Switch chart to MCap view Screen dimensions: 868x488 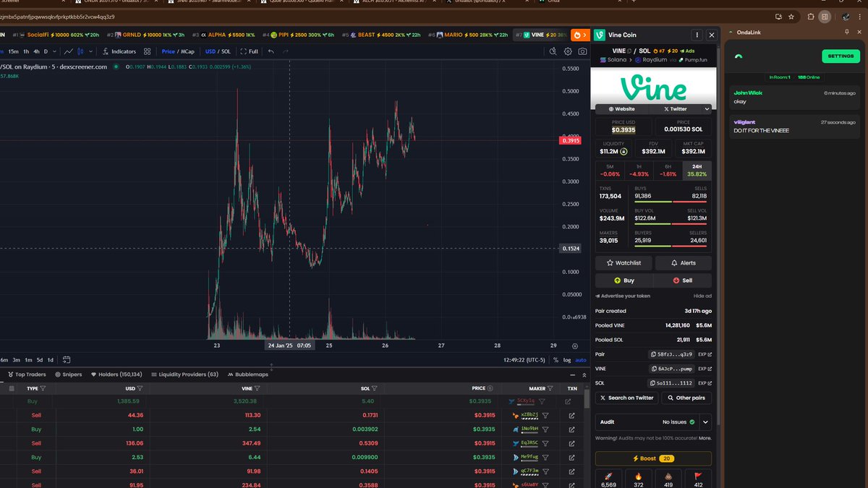point(187,51)
